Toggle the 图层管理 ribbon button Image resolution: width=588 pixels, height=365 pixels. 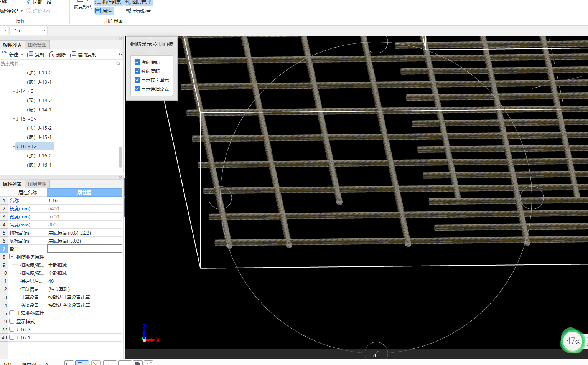point(138,2)
